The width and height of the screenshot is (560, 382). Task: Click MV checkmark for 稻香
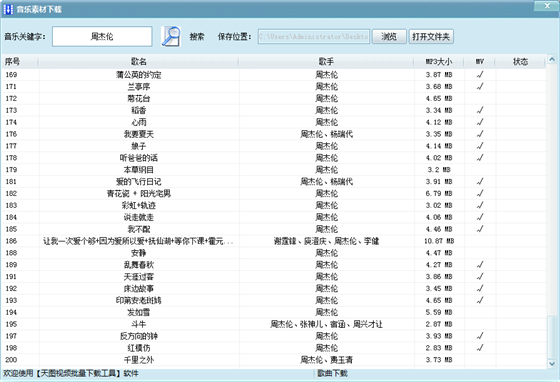[x=480, y=110]
